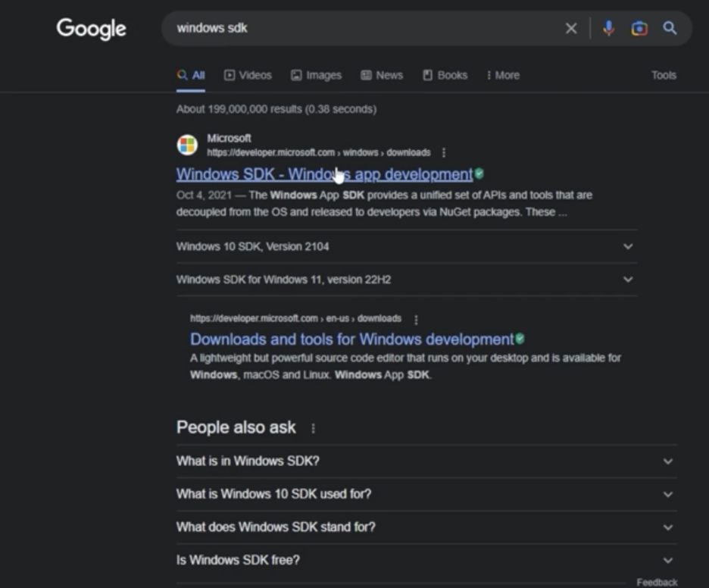Switch to the Images tab

pos(316,76)
